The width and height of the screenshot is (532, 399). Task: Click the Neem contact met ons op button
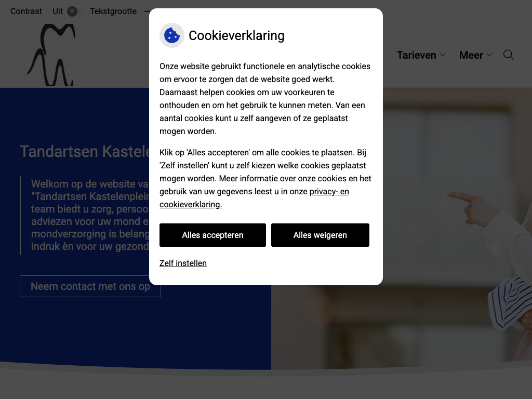pyautogui.click(x=90, y=286)
